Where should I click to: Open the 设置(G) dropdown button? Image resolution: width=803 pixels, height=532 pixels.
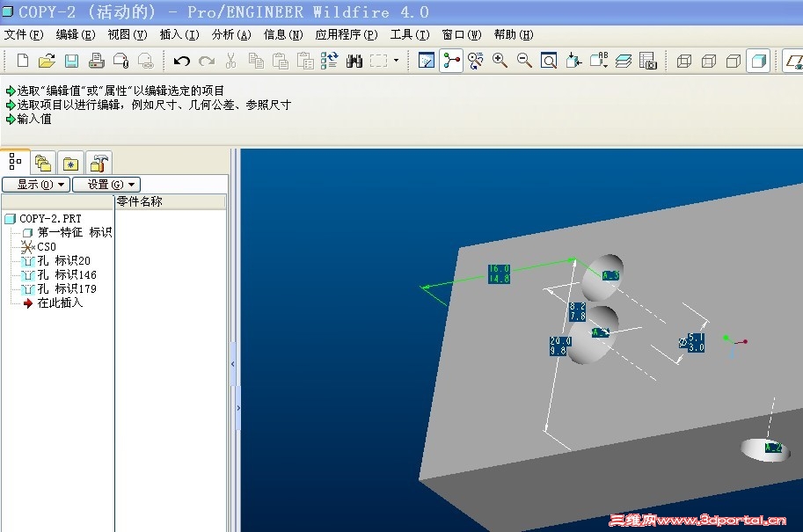pos(106,185)
